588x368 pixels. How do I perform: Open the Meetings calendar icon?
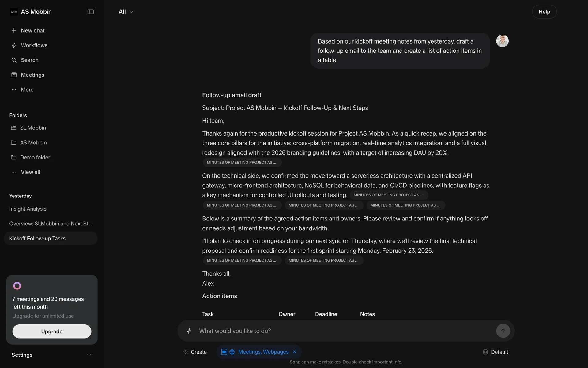(x=14, y=75)
